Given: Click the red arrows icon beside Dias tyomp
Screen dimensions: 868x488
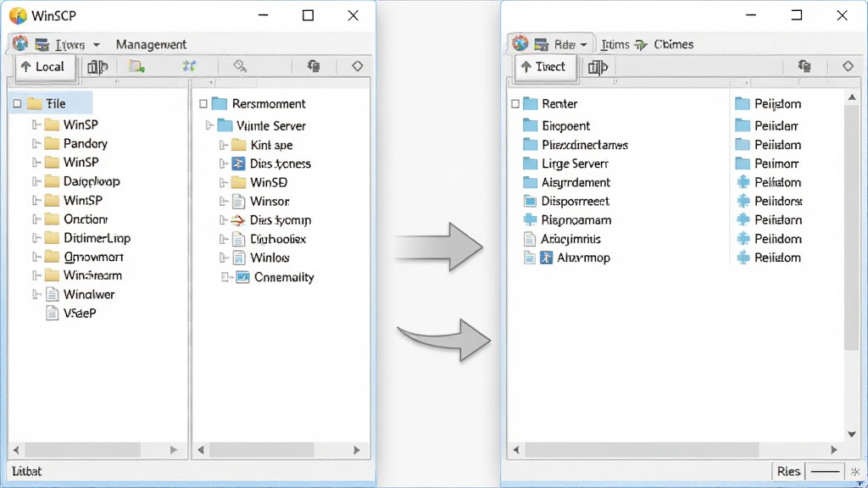Looking at the screenshot, I should [x=238, y=220].
